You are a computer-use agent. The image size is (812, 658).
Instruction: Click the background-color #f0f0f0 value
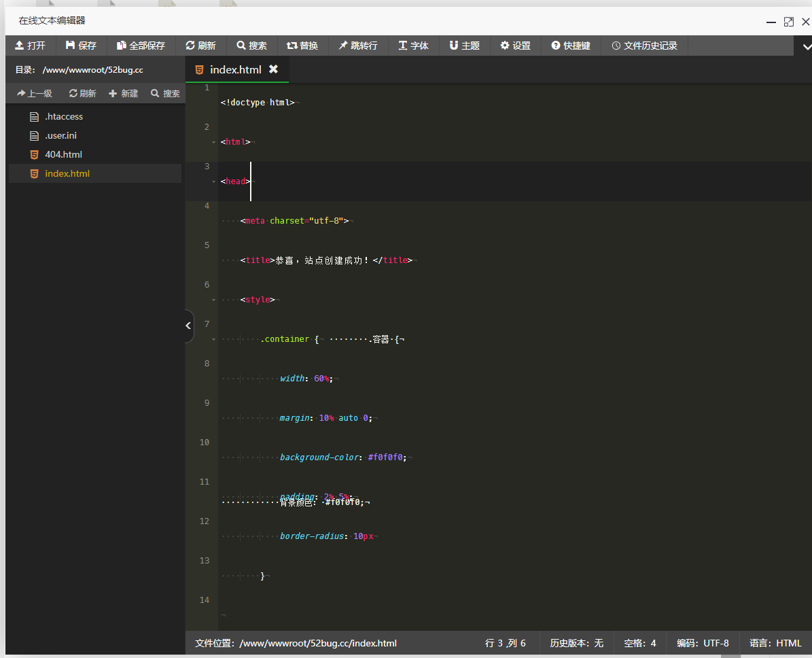(387, 457)
